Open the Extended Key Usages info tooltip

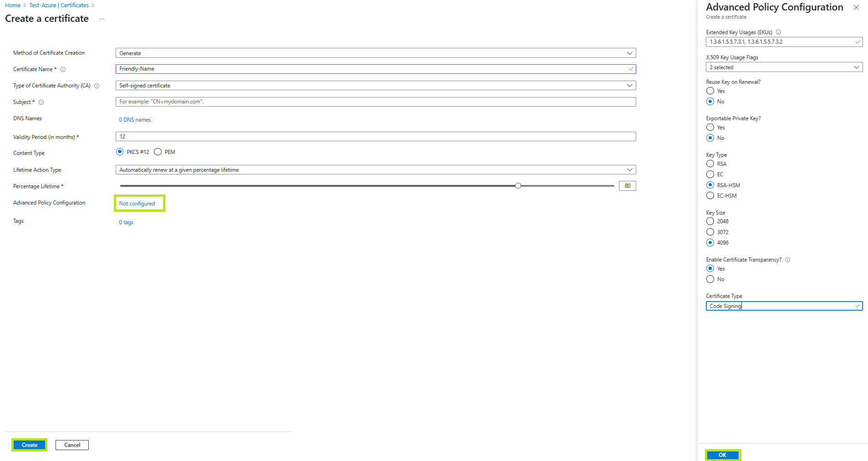pos(779,32)
